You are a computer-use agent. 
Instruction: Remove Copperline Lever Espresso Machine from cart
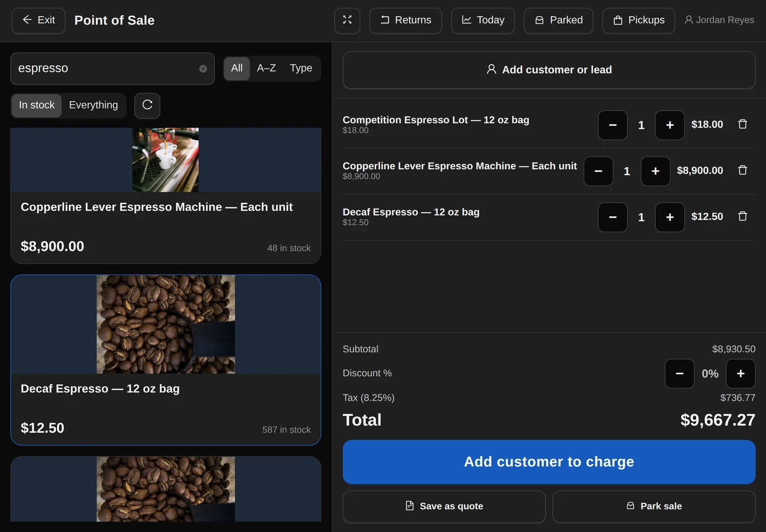click(x=743, y=170)
